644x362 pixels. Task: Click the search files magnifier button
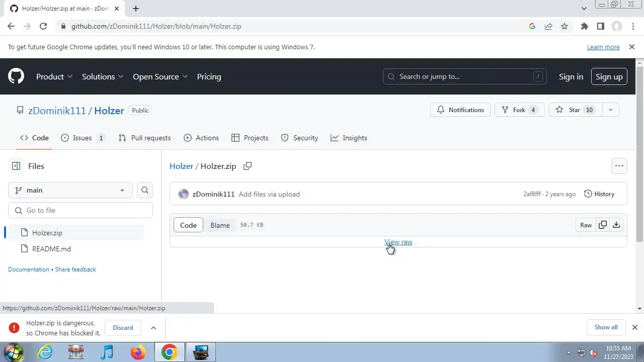(x=145, y=190)
